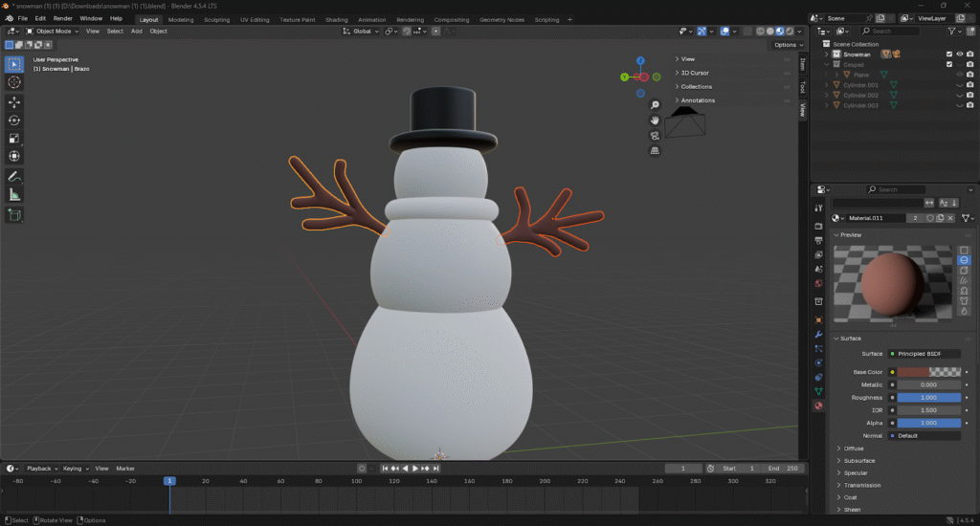This screenshot has height=526, width=980.
Task: Activate the 3D Cursor tool
Action: 14,82
